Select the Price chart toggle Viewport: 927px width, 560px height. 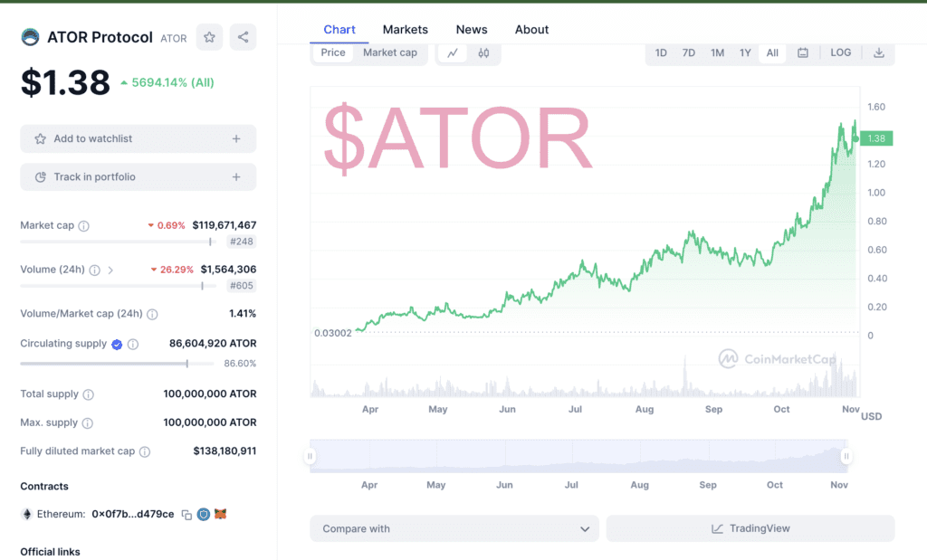(333, 52)
